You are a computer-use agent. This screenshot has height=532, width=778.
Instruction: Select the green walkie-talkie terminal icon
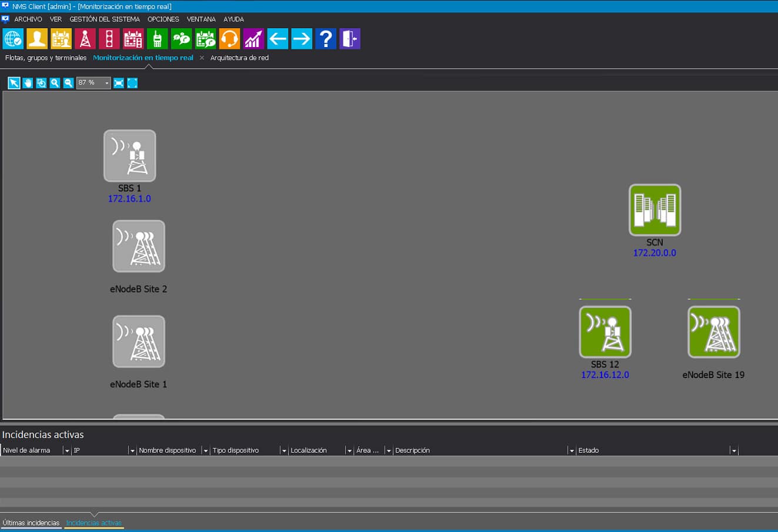[x=157, y=39]
